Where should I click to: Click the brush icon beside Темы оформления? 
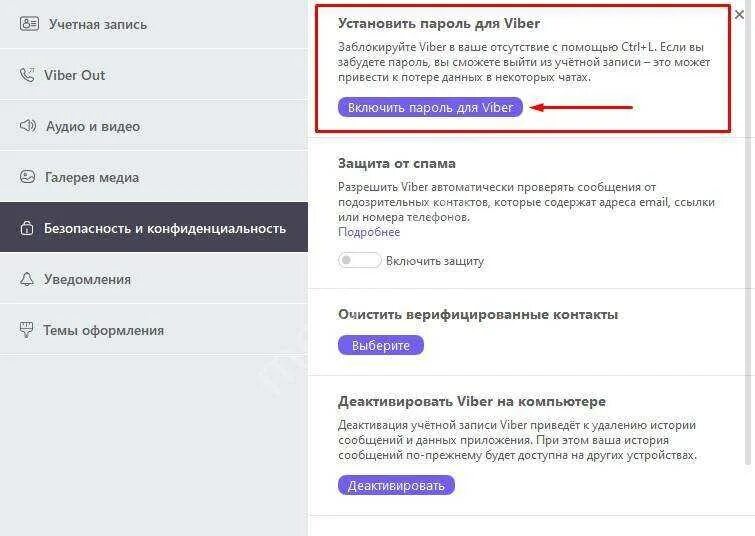pos(26,330)
